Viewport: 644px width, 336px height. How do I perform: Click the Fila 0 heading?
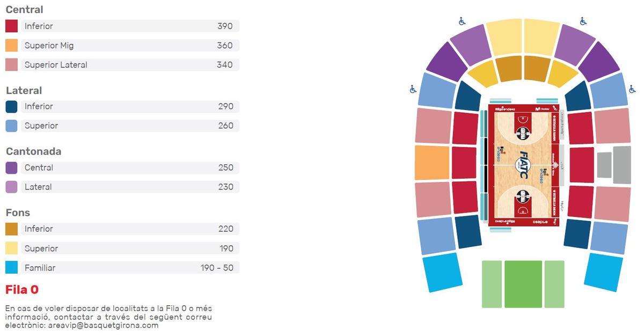point(22,290)
